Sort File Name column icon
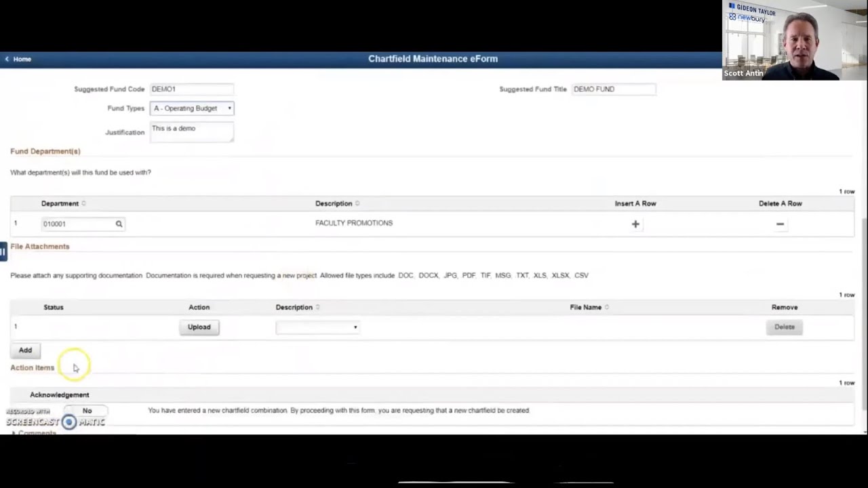The width and height of the screenshot is (868, 488). pos(606,307)
